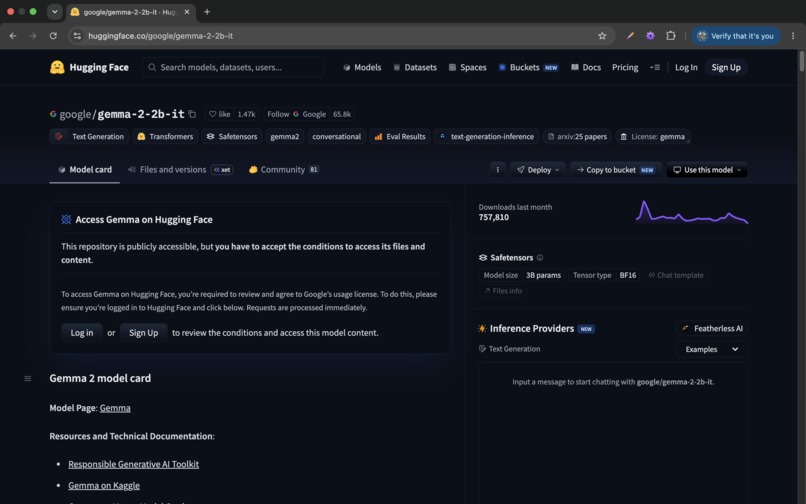Screen dimensions: 806x504
Task: Open arxiv: 25 papers tag
Action: 577,136
